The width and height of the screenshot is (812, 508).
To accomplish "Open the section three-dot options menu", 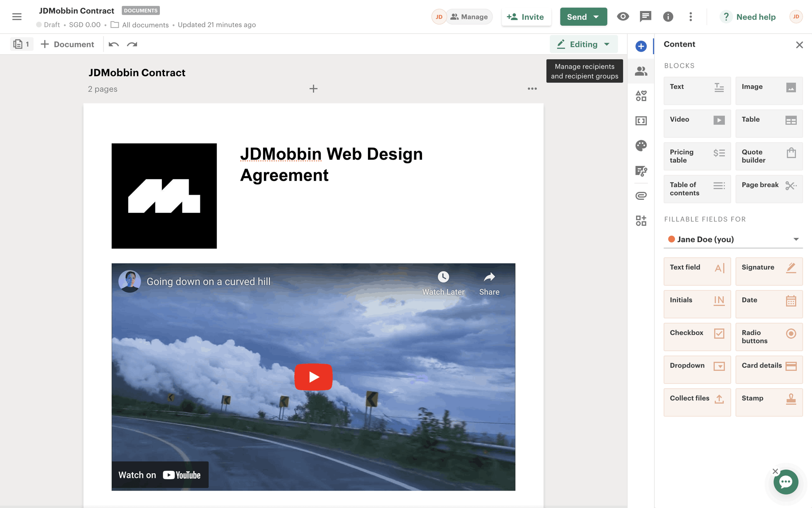I will [x=532, y=88].
